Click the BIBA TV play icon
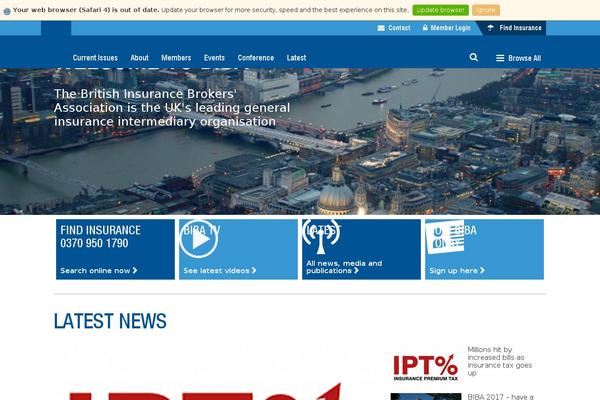This screenshot has height=400, width=600. coord(199,239)
